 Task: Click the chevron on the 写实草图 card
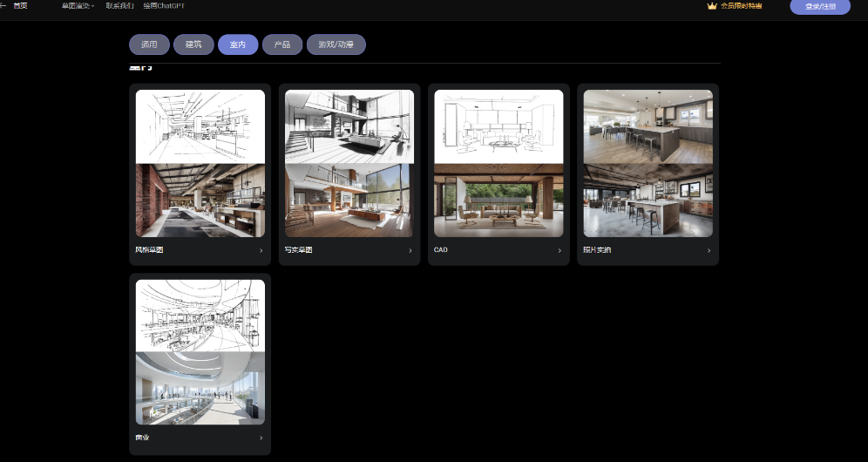[x=410, y=251]
